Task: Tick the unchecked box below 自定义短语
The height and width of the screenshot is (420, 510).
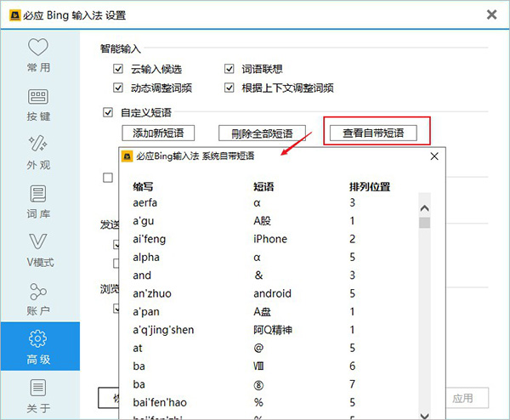Action: coord(108,178)
